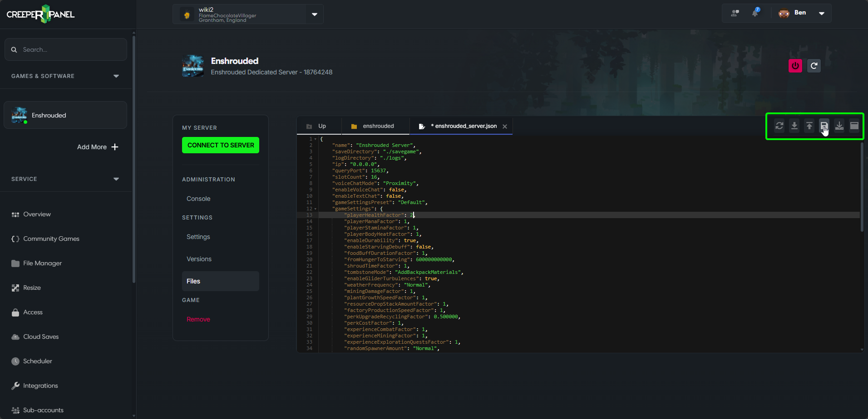The height and width of the screenshot is (419, 868).
Task: Click the green Connect To Server button
Action: [x=221, y=145]
